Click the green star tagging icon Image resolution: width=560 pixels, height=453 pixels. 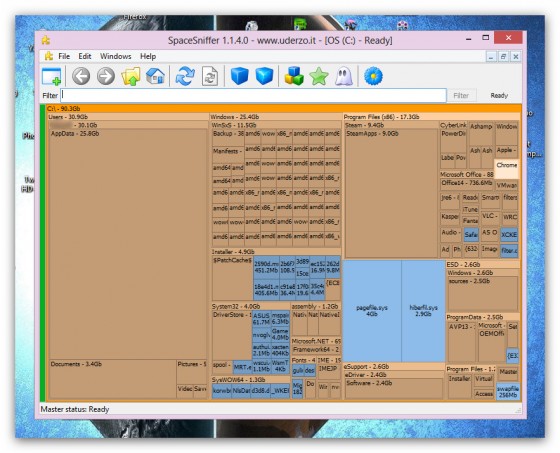coord(319,76)
